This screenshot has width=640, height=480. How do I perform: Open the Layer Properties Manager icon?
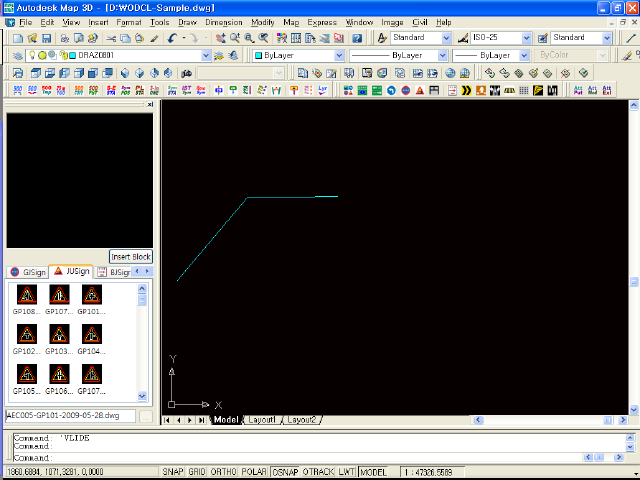tap(18, 56)
